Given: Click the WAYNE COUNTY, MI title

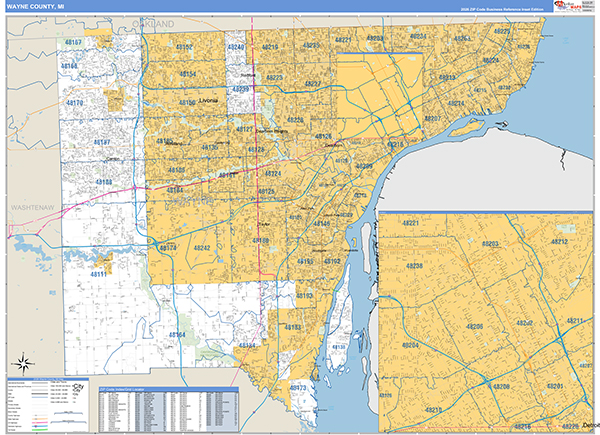Looking at the screenshot, I should click(37, 6).
